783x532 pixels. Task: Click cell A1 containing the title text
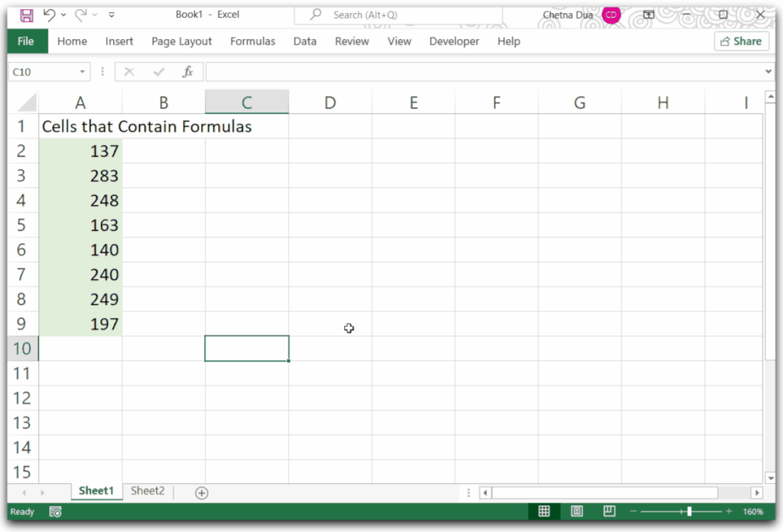pyautogui.click(x=80, y=126)
